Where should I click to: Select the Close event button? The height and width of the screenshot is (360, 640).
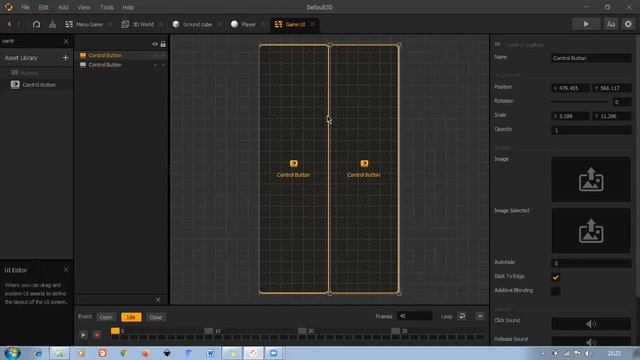(156, 317)
